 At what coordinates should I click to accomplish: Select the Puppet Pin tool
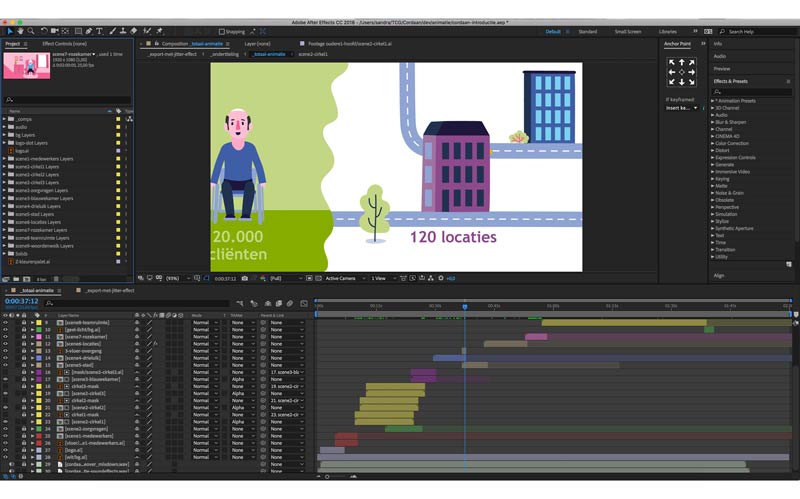(x=159, y=32)
